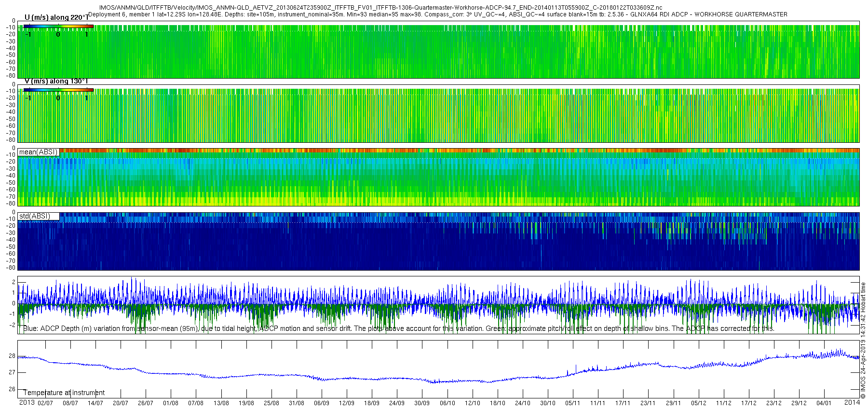Click the '28' tick on temperature axis
This screenshot has width=868, height=410.
tap(12, 356)
